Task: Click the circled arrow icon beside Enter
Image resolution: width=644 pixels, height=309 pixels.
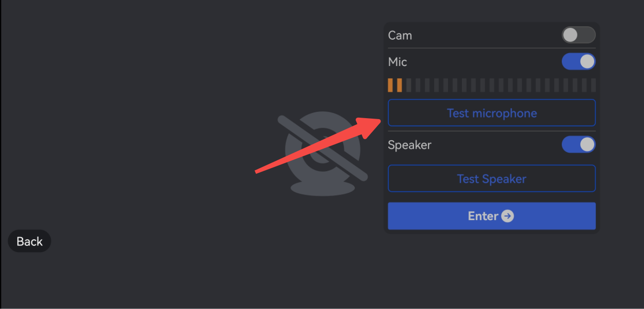Action: [x=507, y=216]
